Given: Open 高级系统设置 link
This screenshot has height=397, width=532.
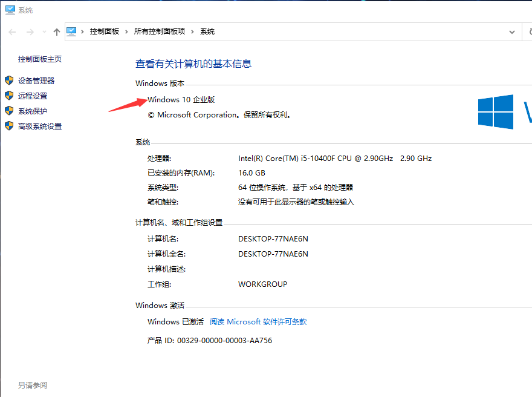Looking at the screenshot, I should (x=40, y=126).
